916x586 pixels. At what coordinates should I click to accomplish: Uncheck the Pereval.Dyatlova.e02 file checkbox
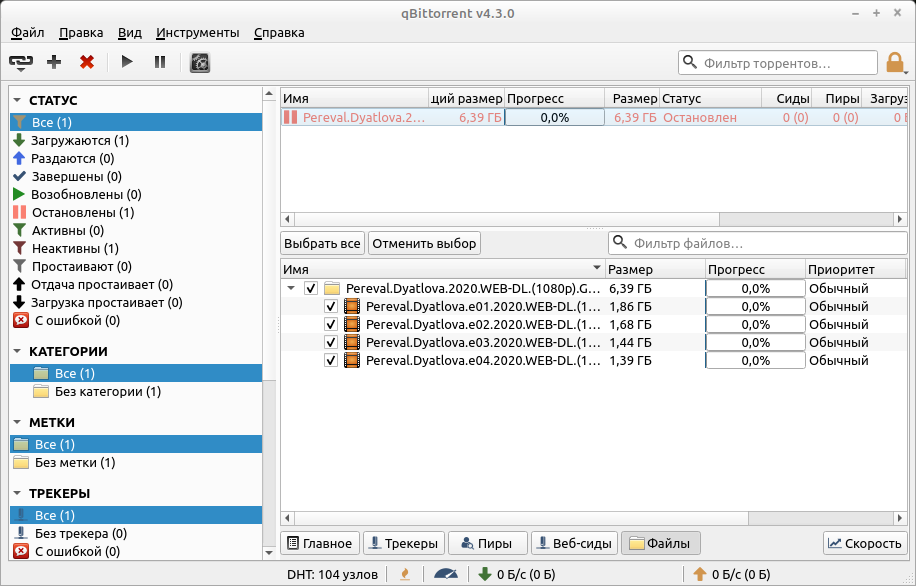pos(331,324)
